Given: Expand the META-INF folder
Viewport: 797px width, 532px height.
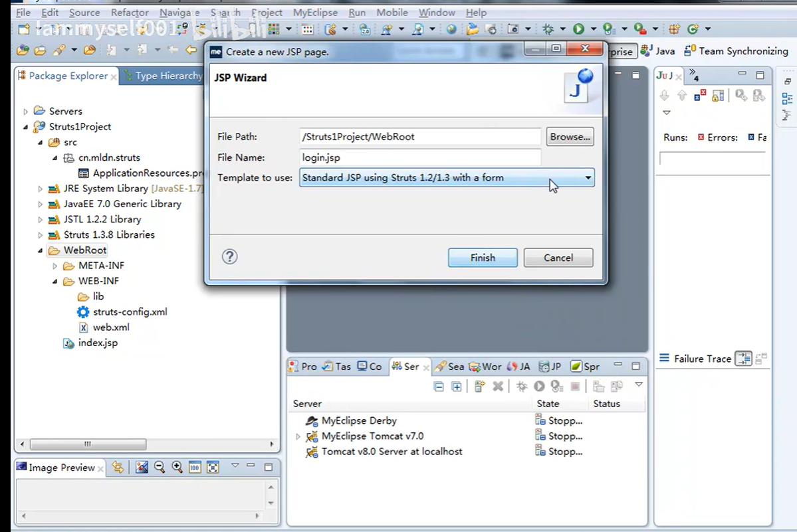Looking at the screenshot, I should (55, 266).
